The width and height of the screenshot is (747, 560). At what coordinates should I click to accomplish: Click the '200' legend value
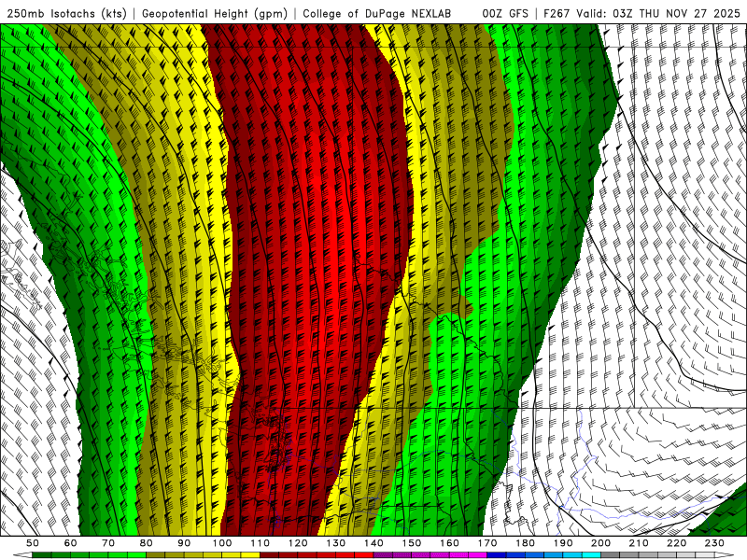click(x=600, y=543)
